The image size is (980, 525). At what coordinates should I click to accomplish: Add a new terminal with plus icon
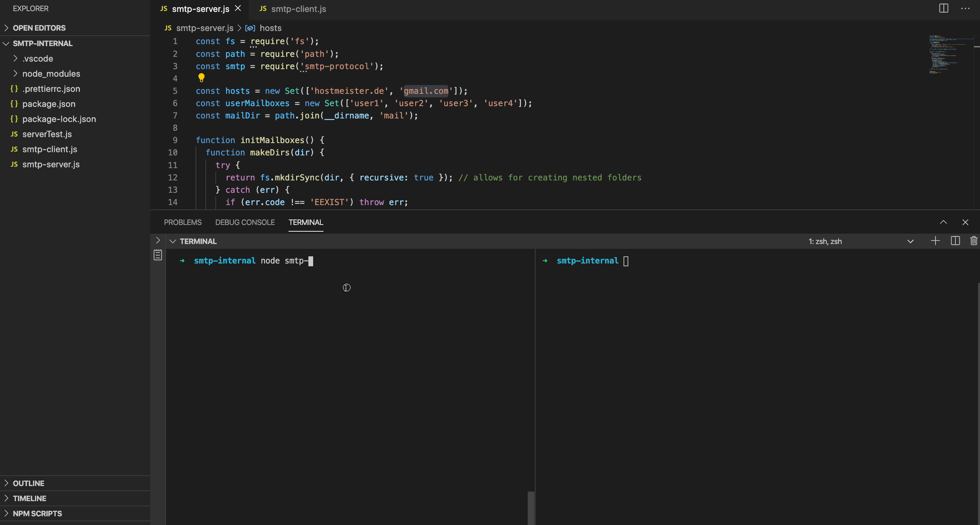click(935, 241)
